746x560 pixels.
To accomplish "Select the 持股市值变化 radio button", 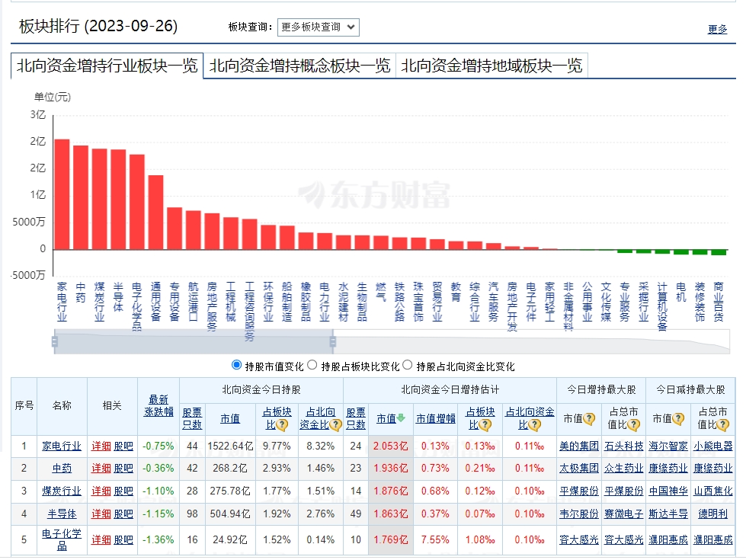I will pyautogui.click(x=236, y=366).
